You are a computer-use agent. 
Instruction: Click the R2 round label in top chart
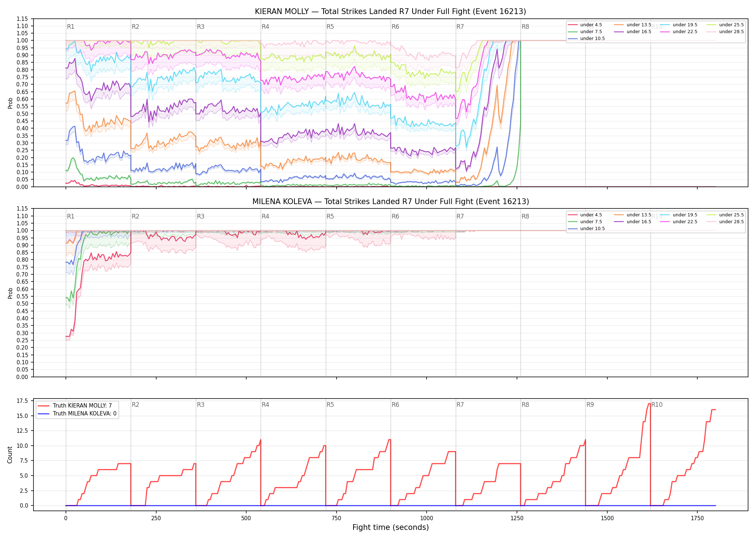click(135, 27)
